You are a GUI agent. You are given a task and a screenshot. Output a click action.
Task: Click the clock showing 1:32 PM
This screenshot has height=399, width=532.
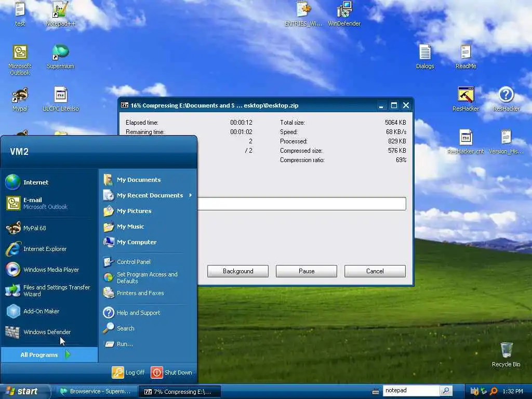point(513,391)
